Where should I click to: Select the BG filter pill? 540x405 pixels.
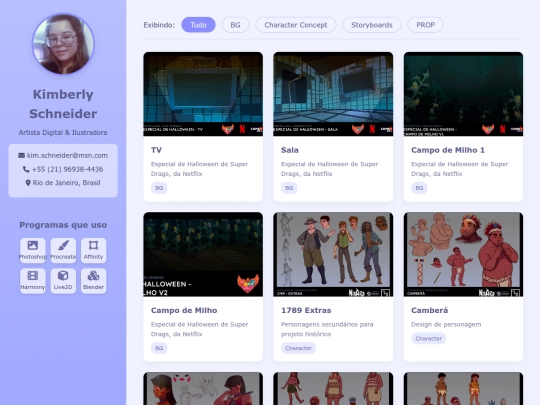coord(235,25)
